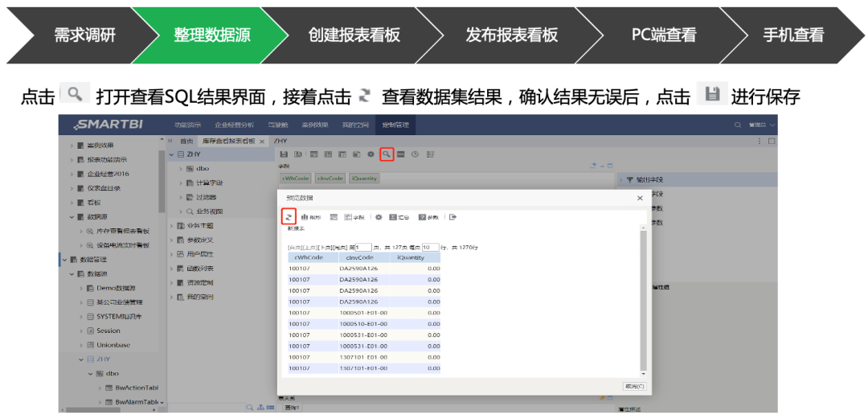
Task: Click the search icon in SmartBI header
Action: click(x=738, y=125)
